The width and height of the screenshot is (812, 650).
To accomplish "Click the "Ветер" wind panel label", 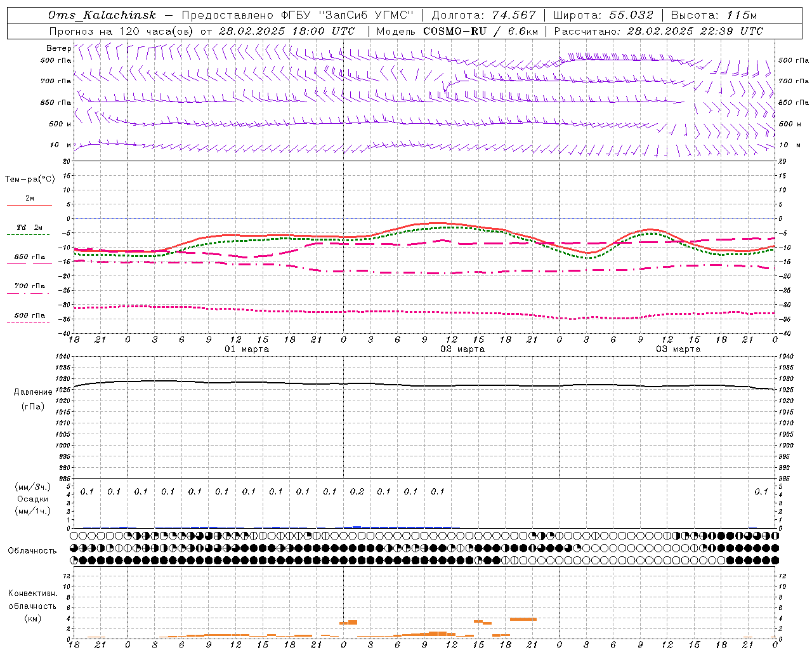I will pos(58,48).
